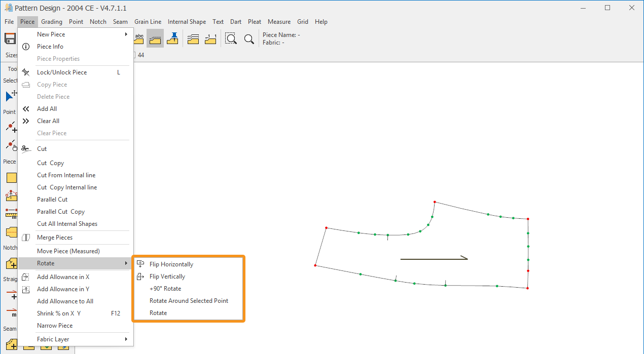The image size is (644, 354).
Task: Choose +90° Rotate from the submenu
Action: pyautogui.click(x=165, y=289)
